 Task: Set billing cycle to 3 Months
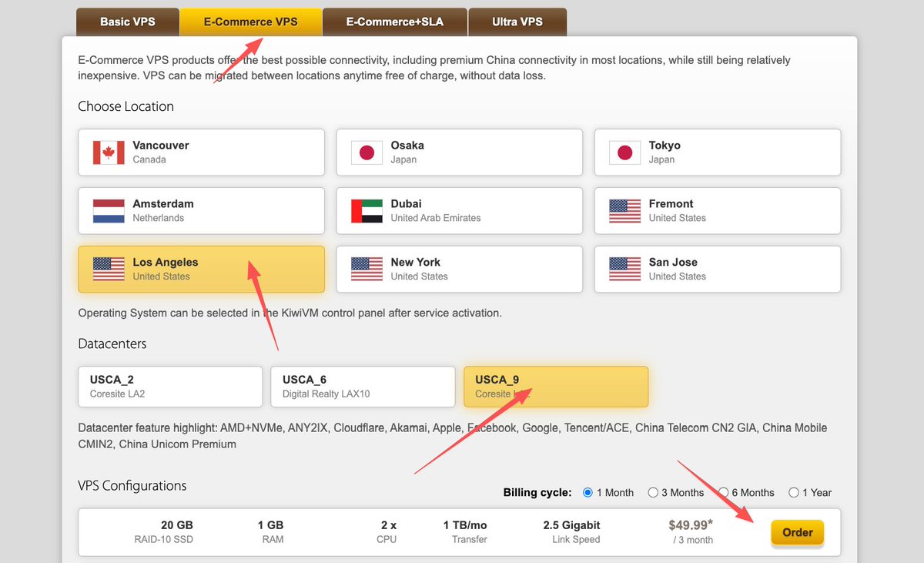(653, 492)
